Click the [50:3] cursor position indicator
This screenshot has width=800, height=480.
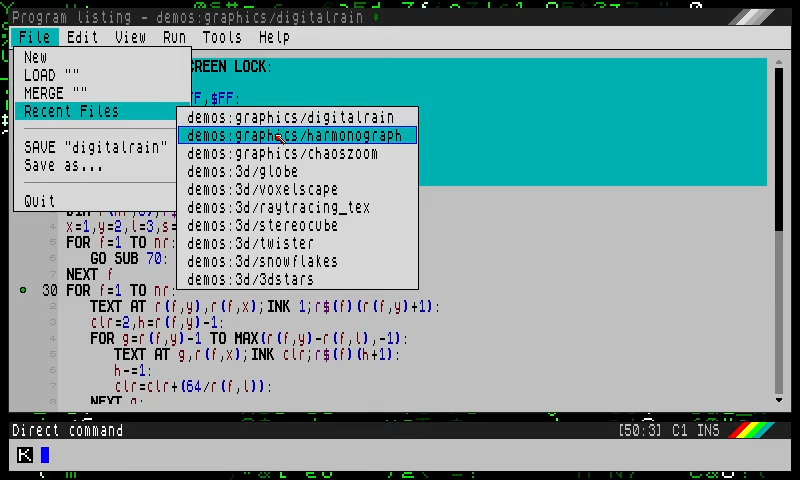(640, 431)
